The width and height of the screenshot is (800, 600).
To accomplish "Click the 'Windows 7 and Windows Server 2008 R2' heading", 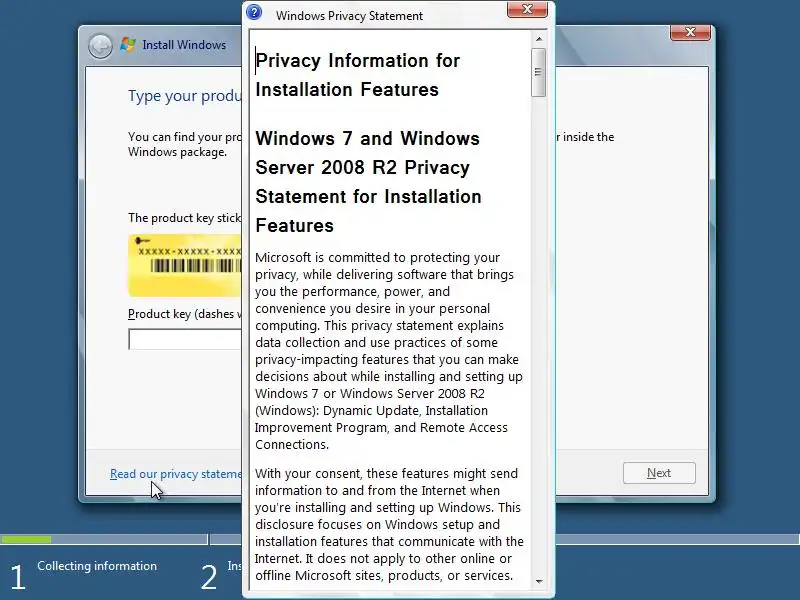I will tap(368, 182).
